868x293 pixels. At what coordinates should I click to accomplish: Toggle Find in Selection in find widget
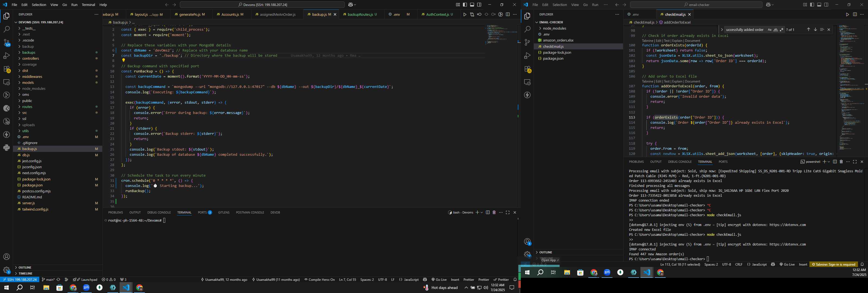point(822,30)
